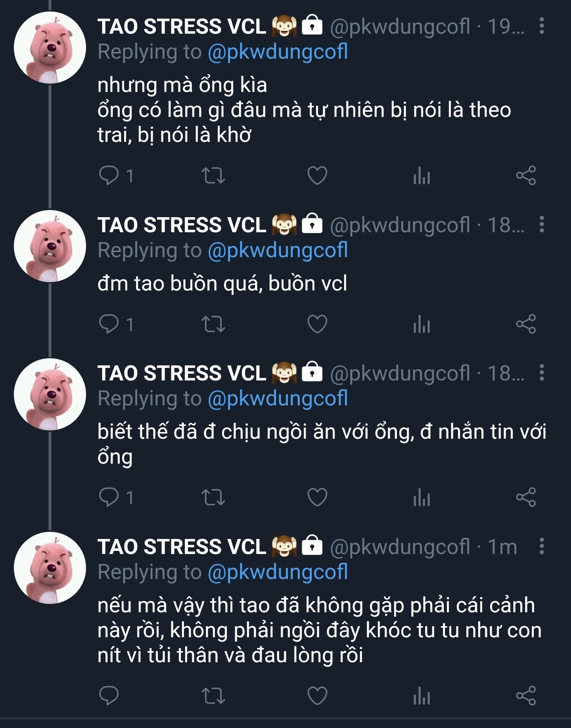Open more options for the 1m ago tweet

click(542, 546)
